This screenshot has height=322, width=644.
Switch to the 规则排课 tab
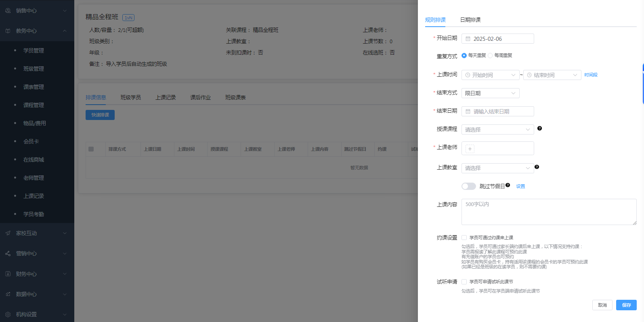point(435,20)
